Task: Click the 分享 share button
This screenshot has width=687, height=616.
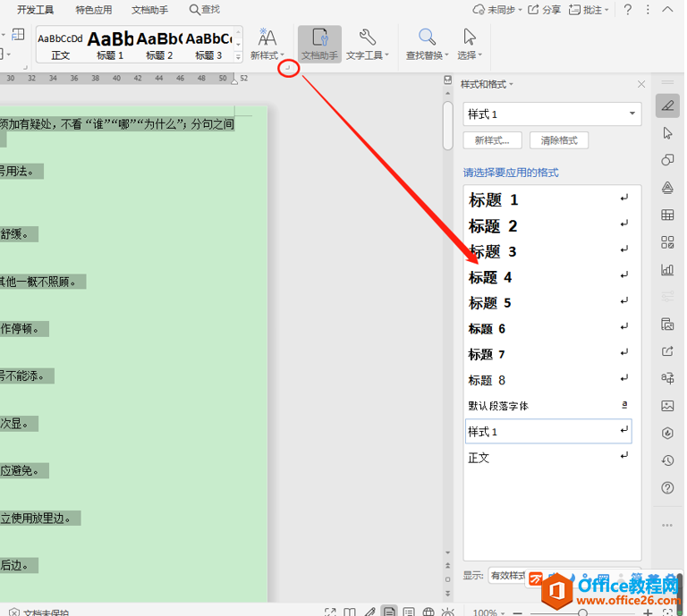Action: pos(544,10)
